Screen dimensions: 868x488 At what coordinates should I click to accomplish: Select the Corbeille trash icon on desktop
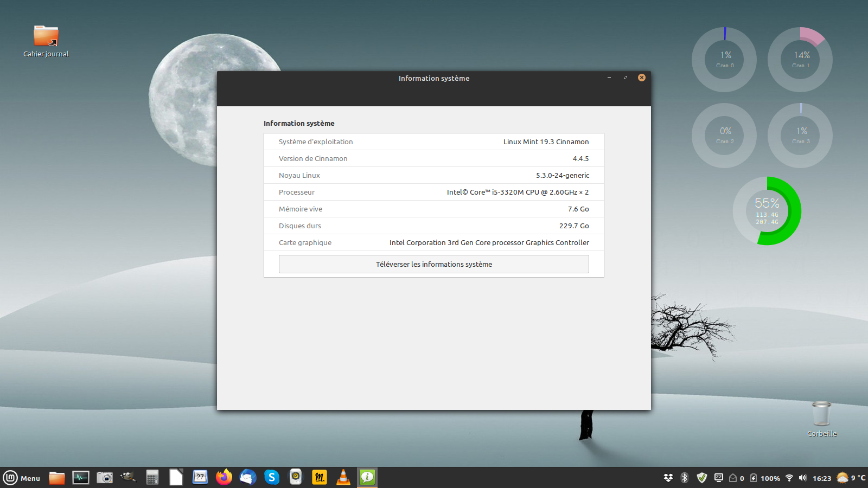(x=822, y=419)
